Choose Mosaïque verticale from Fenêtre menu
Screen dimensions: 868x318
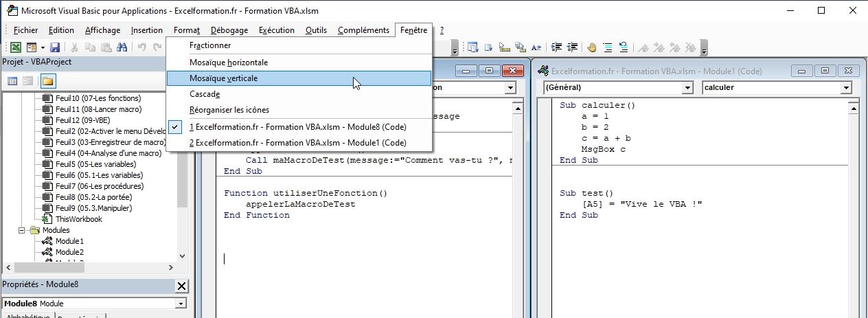point(224,78)
